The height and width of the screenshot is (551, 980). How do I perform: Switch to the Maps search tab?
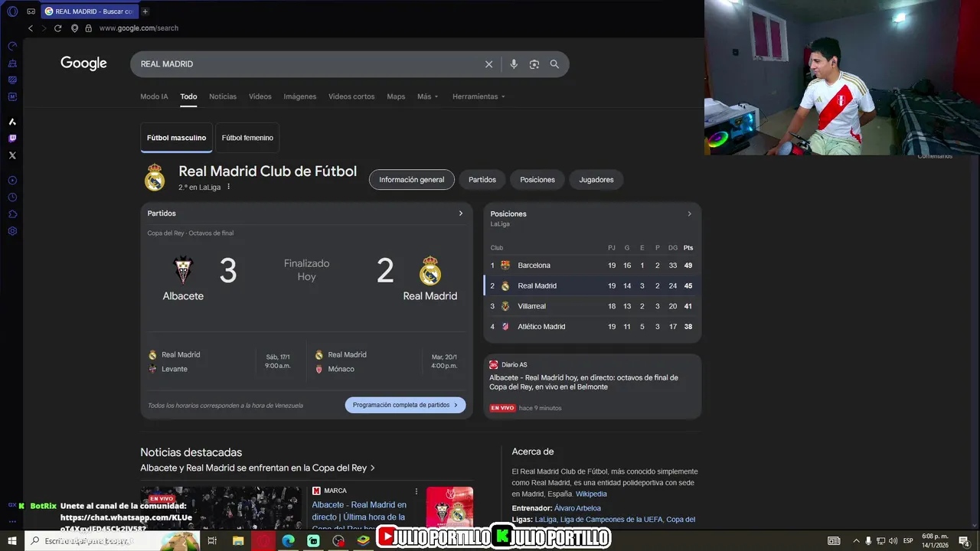(x=396, y=96)
